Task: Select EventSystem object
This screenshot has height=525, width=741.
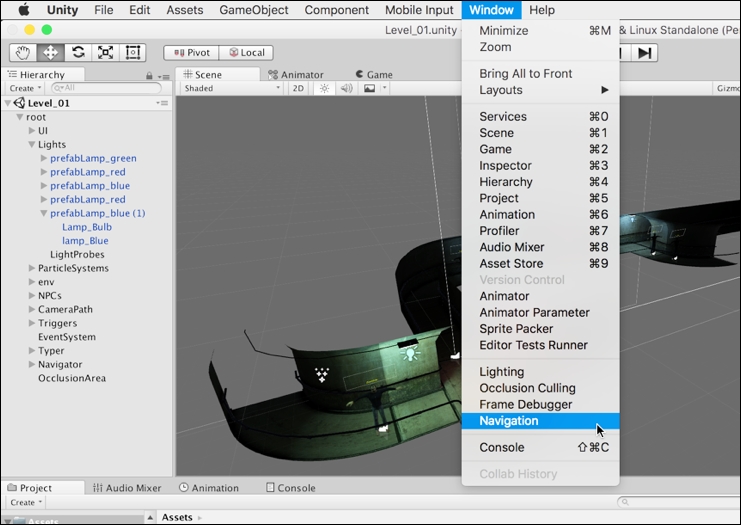Action: 67,337
